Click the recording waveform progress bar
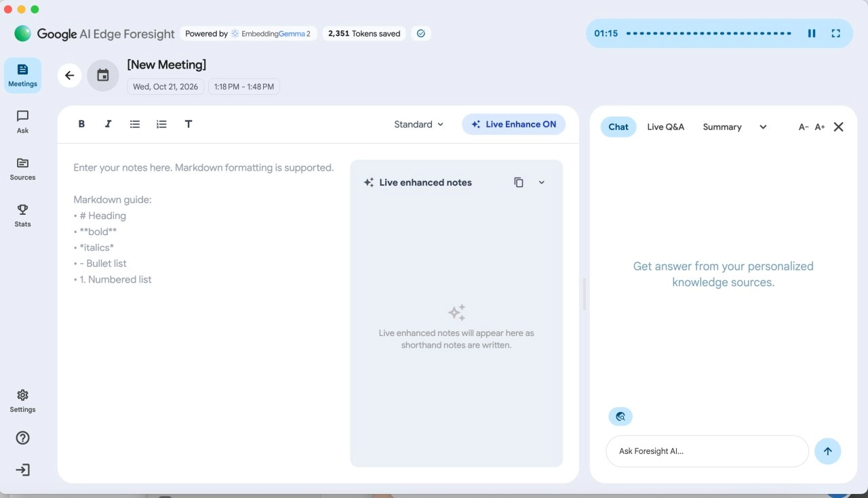868x498 pixels. 709,33
